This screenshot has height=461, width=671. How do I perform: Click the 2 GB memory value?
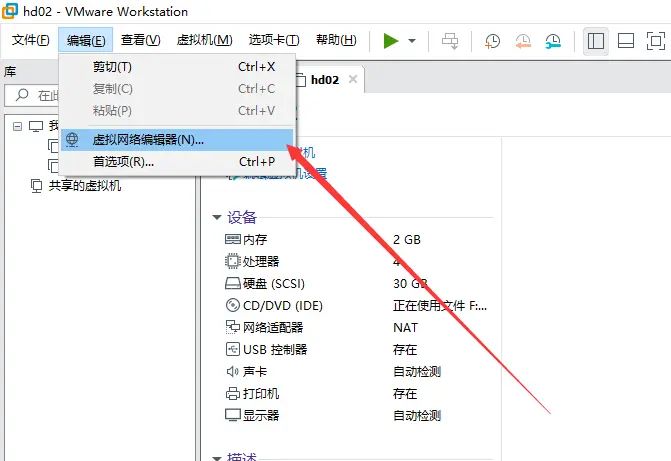[407, 240]
